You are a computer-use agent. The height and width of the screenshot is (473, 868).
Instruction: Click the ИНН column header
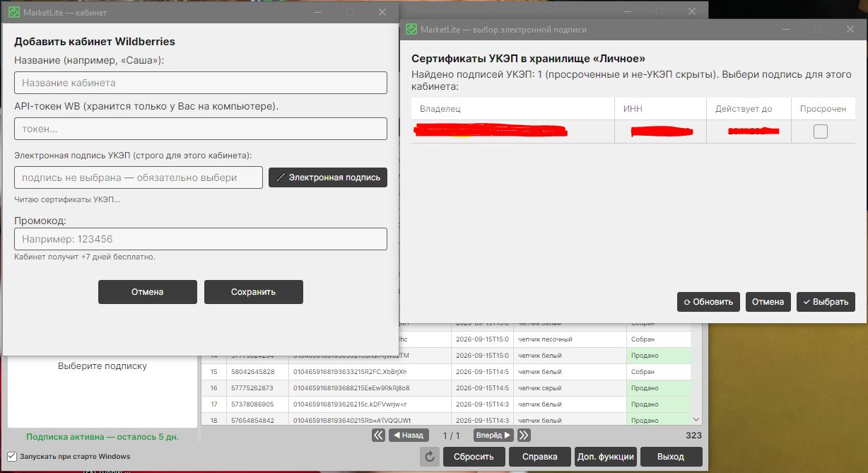[661, 109]
